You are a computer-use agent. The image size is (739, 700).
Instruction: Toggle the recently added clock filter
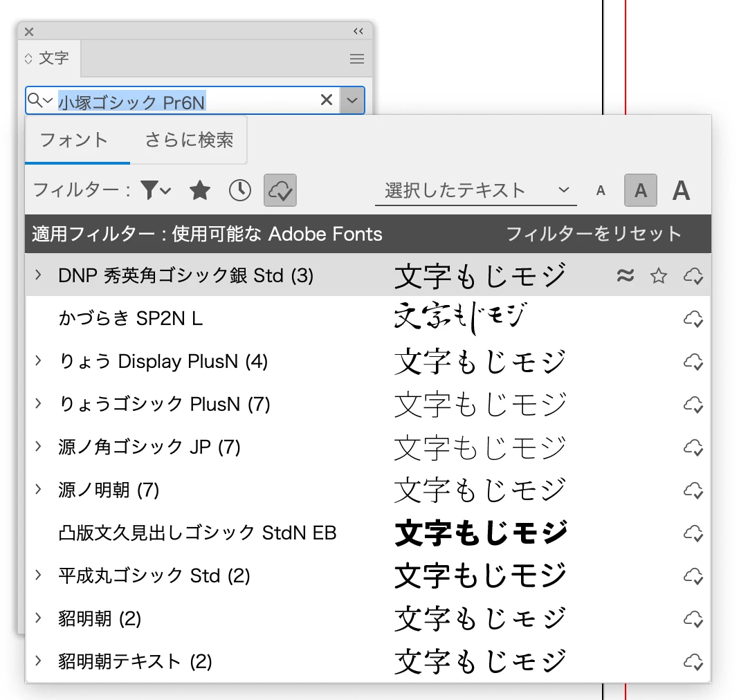(x=240, y=190)
